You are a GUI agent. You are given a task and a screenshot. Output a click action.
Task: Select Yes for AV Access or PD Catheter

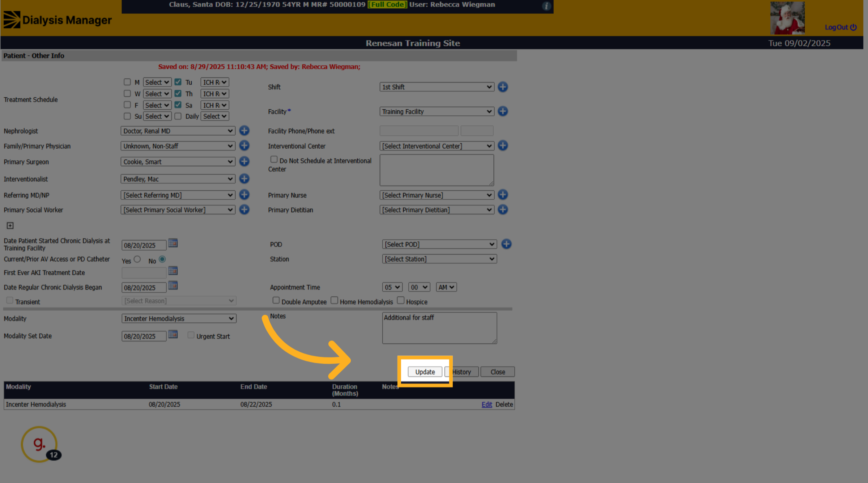137,259
